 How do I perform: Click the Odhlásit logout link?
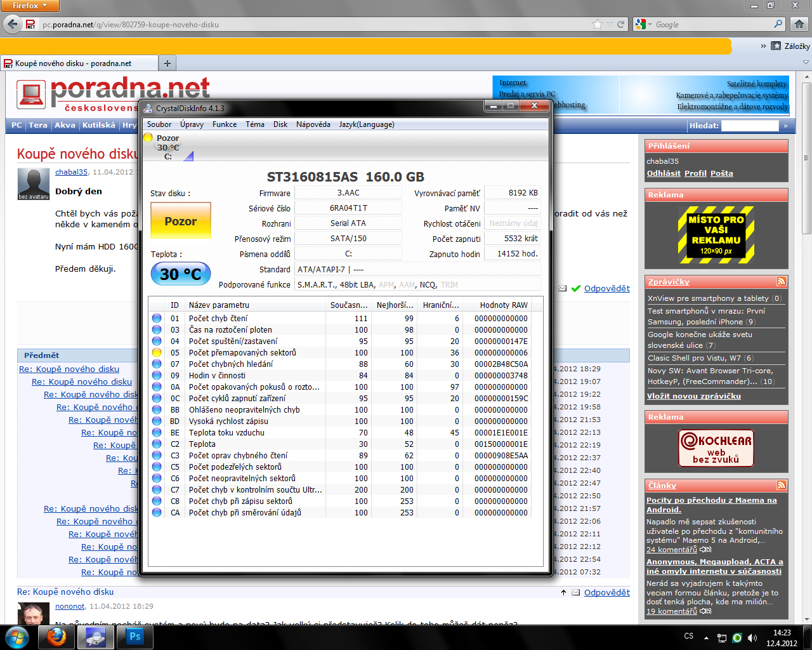pos(664,173)
